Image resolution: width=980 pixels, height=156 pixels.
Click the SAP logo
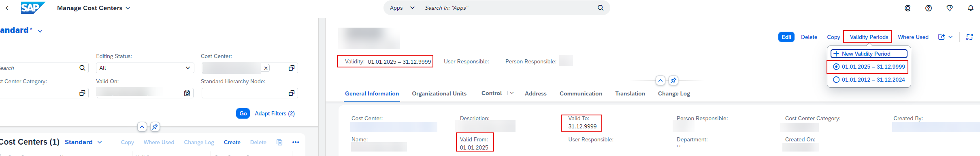tap(33, 8)
